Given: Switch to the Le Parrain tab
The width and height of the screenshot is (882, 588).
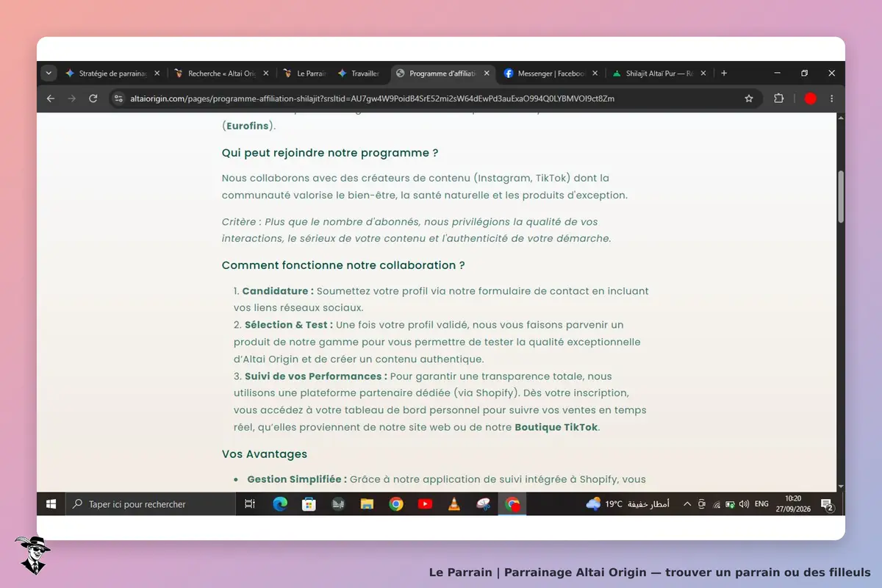Looking at the screenshot, I should click(x=305, y=73).
